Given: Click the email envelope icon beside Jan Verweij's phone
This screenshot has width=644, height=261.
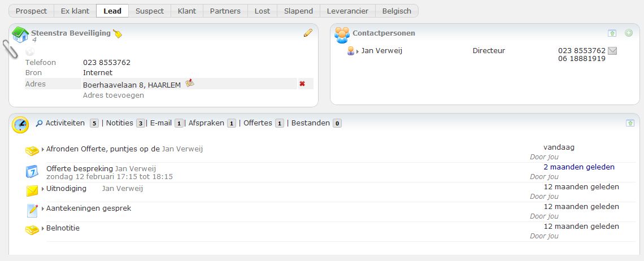Looking at the screenshot, I should pyautogui.click(x=612, y=50).
